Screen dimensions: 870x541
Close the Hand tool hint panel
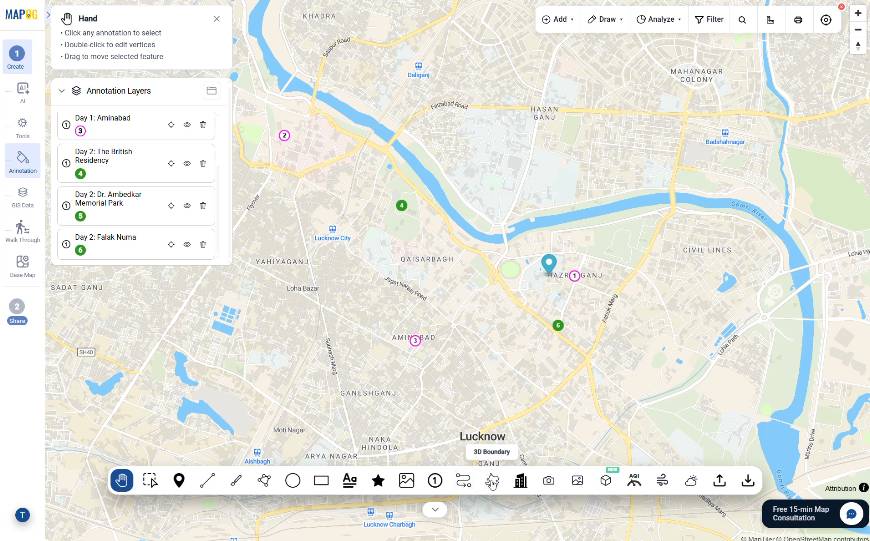coord(216,19)
